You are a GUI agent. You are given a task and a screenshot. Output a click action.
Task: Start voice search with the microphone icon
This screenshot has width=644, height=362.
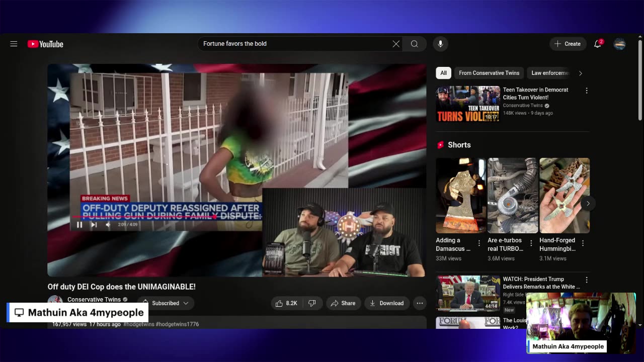click(440, 44)
